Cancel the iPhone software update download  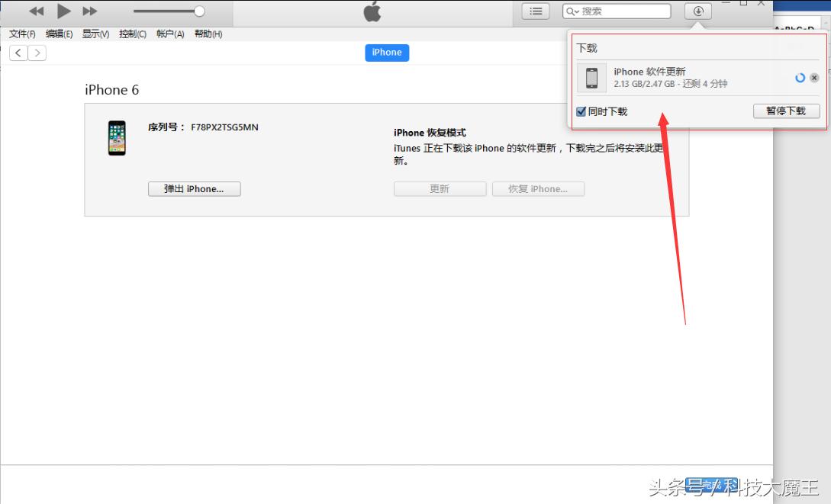814,78
